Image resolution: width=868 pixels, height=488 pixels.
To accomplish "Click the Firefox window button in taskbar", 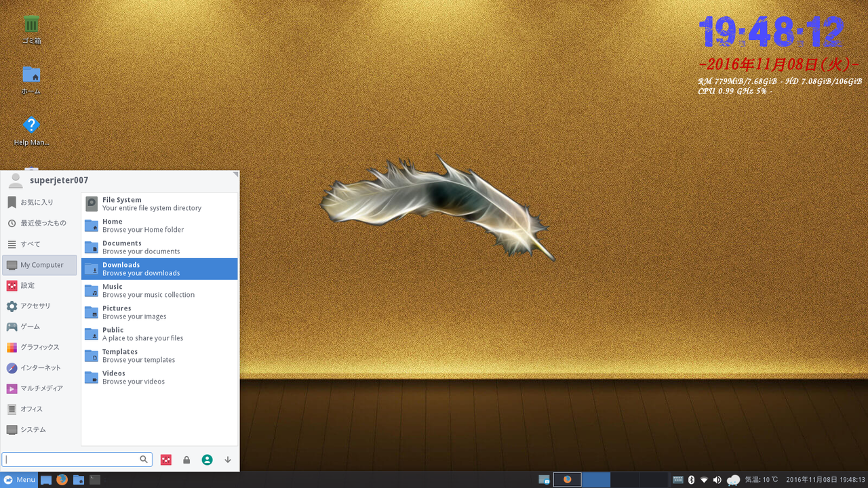I will click(568, 480).
